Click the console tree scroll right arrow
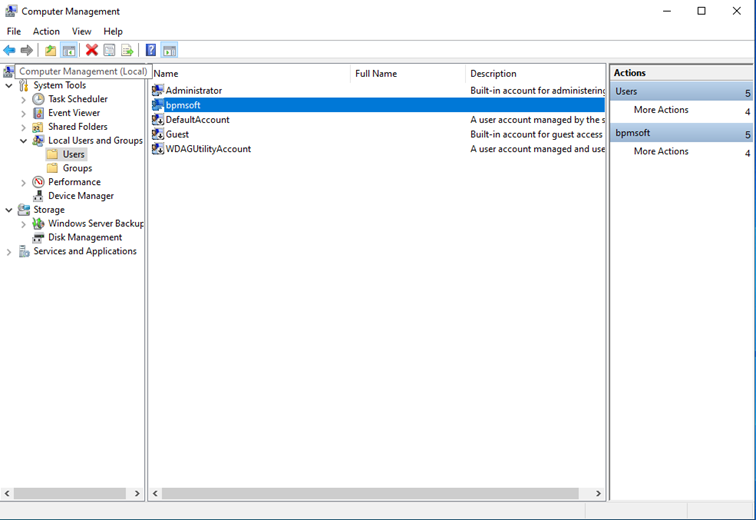Screen dimensions: 756x520 pyautogui.click(x=137, y=493)
